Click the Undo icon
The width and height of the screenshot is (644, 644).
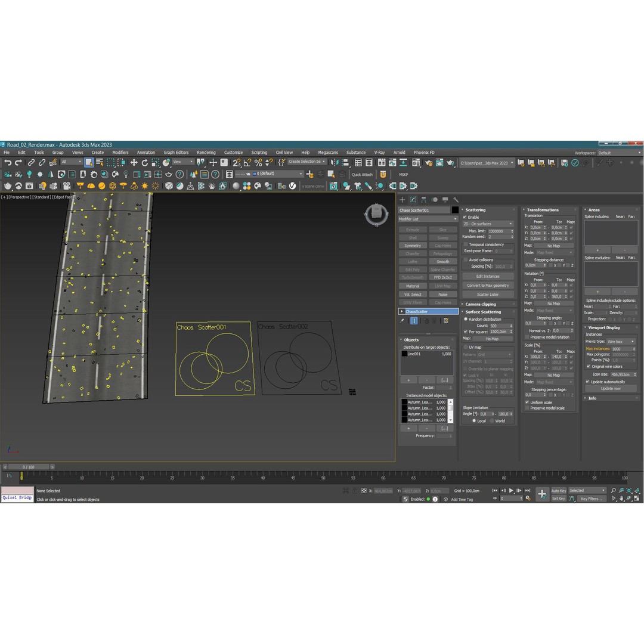tap(8, 163)
